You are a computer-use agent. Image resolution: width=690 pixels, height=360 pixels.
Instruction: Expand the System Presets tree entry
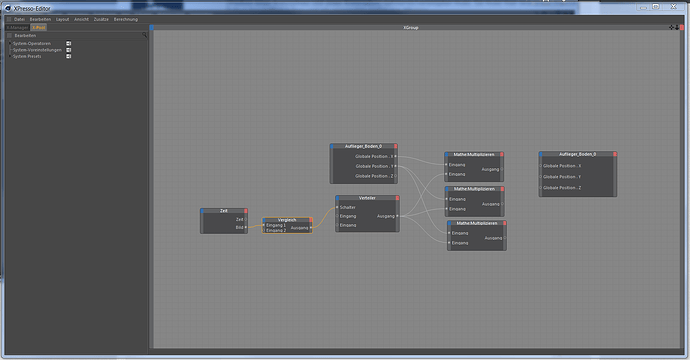tap(11, 56)
